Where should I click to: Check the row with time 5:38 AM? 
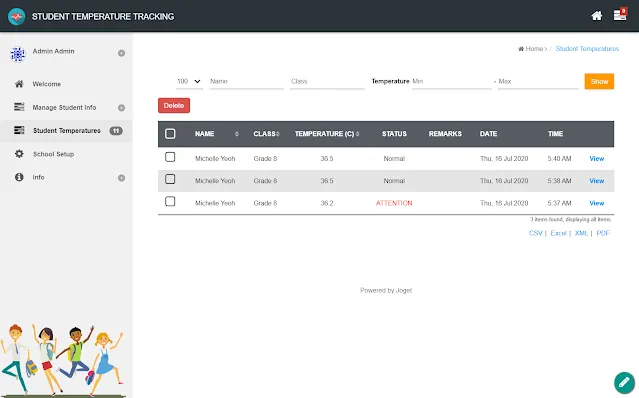(x=170, y=179)
